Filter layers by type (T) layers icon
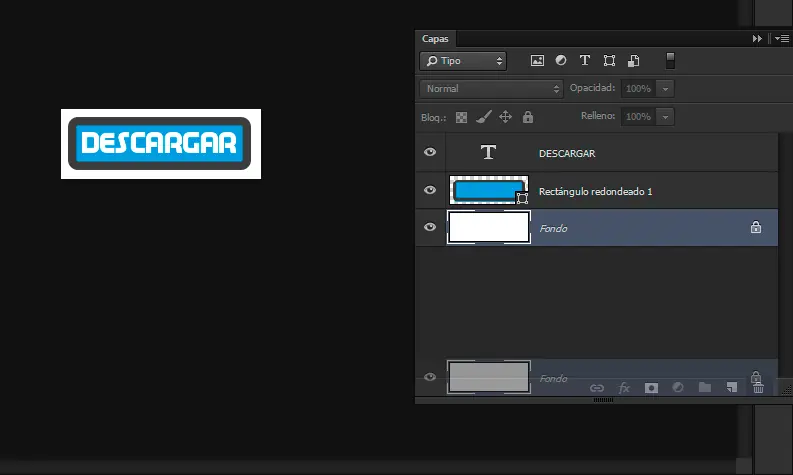This screenshot has height=475, width=793. [585, 60]
